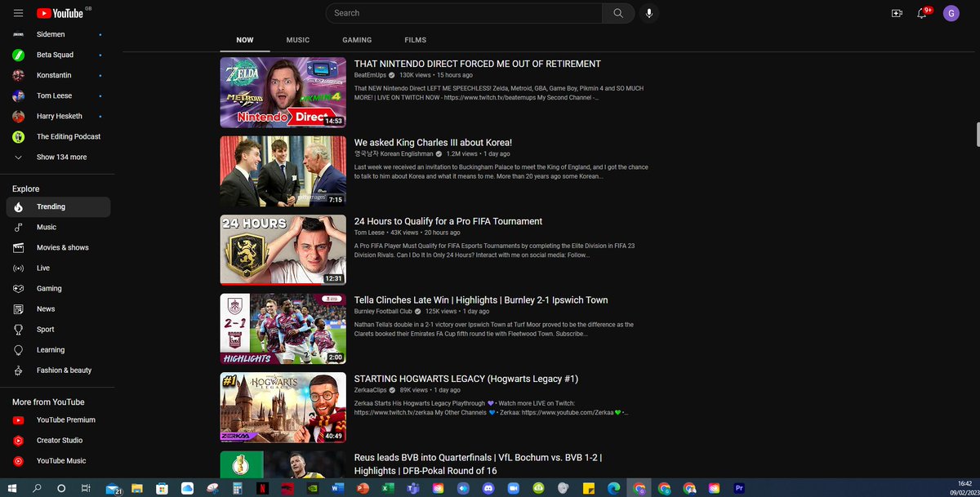Image resolution: width=980 pixels, height=497 pixels.
Task: Open Tom Leese subscription in sidebar
Action: click(x=58, y=95)
